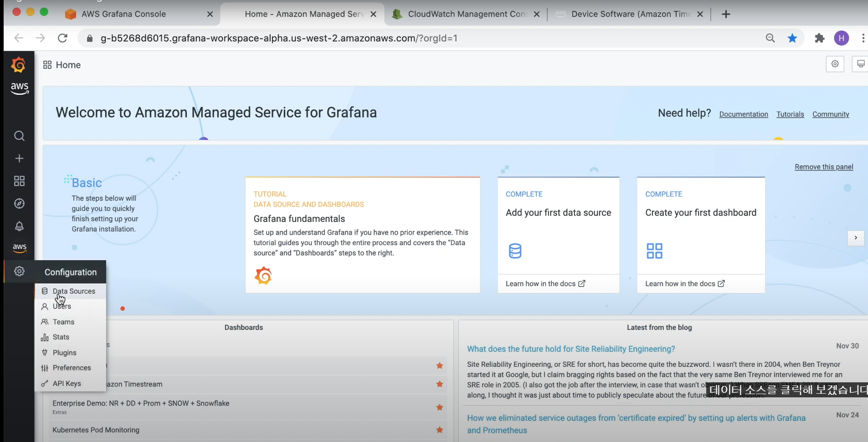Select Teams in Configuration menu

pyautogui.click(x=71, y=322)
